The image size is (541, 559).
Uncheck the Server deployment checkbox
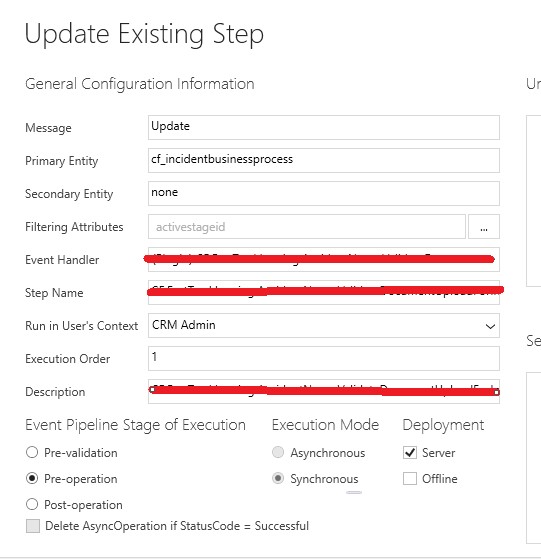click(410, 452)
